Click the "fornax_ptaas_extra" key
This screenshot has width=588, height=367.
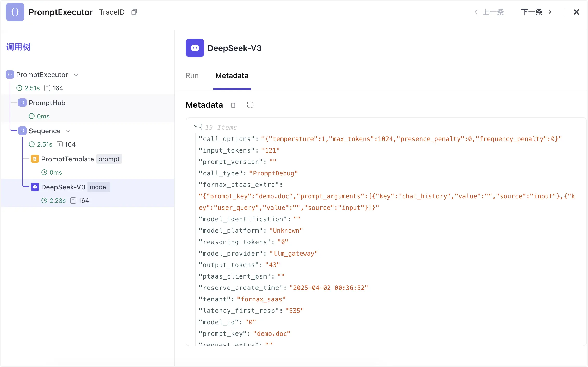239,185
